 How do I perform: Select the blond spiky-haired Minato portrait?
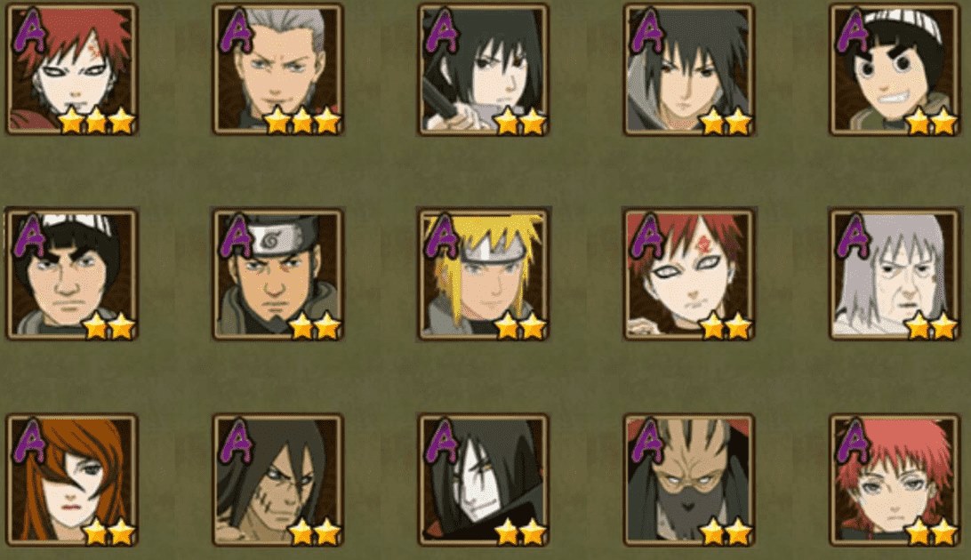point(483,274)
